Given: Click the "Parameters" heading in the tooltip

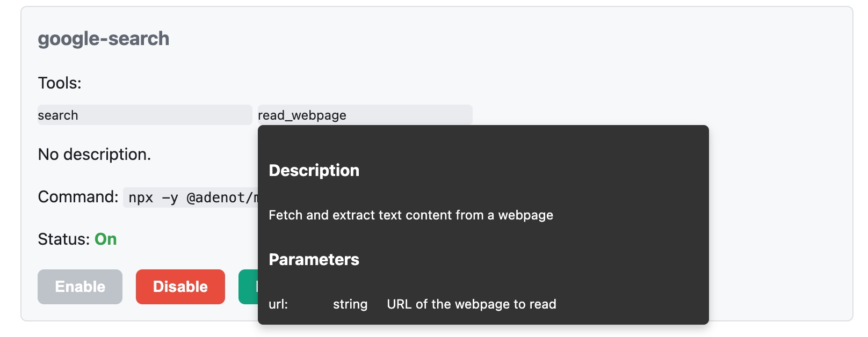Looking at the screenshot, I should pyautogui.click(x=314, y=260).
